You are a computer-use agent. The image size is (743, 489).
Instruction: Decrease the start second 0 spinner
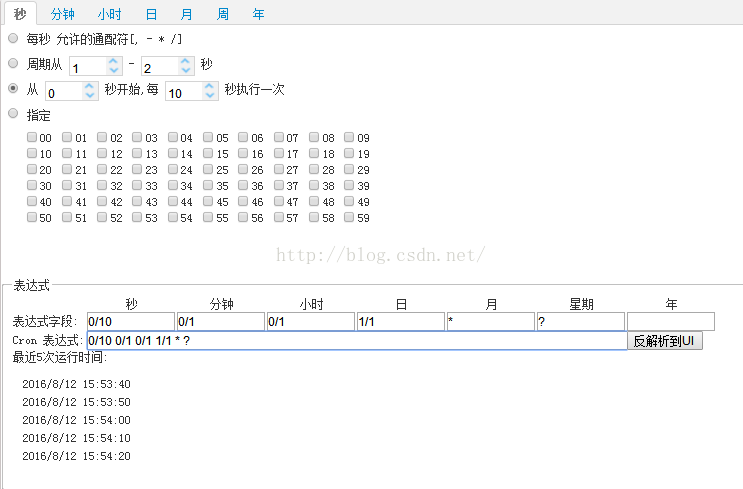pos(89,95)
